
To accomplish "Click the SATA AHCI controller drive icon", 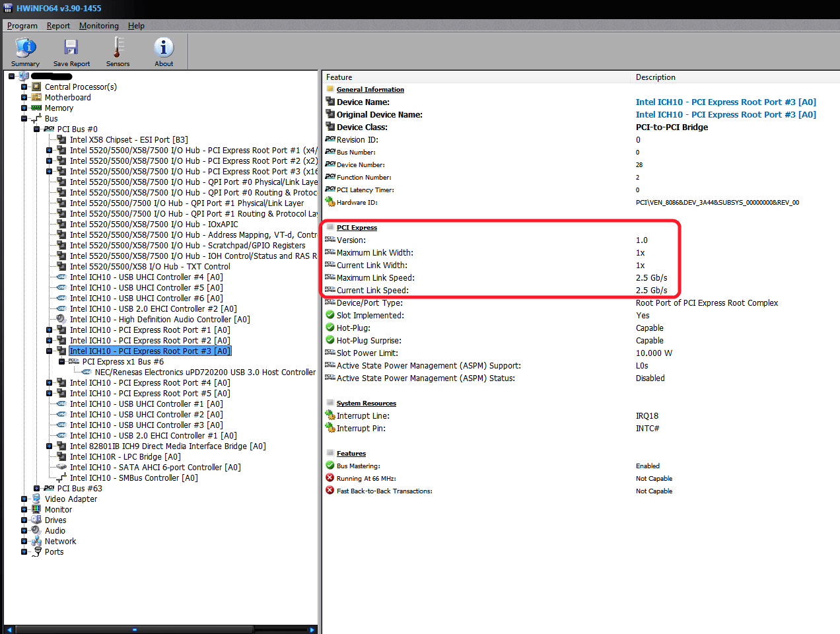I will pos(61,467).
